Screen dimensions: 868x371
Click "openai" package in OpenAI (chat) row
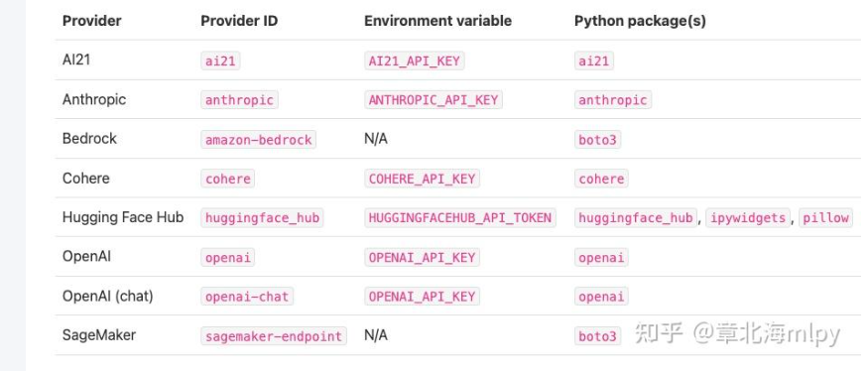coord(601,297)
